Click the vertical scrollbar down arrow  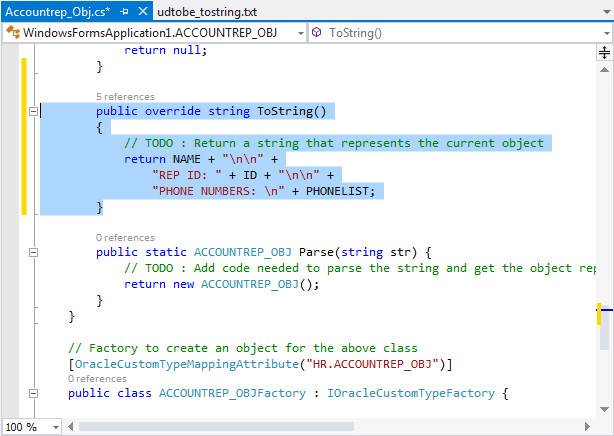pos(604,409)
